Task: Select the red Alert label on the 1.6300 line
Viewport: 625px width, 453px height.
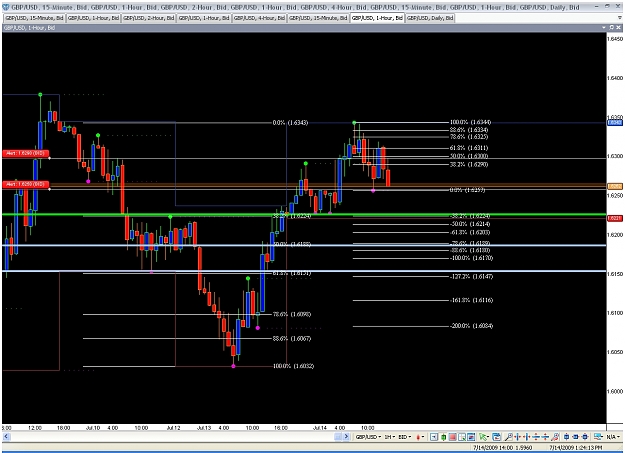Action: [x=26, y=153]
